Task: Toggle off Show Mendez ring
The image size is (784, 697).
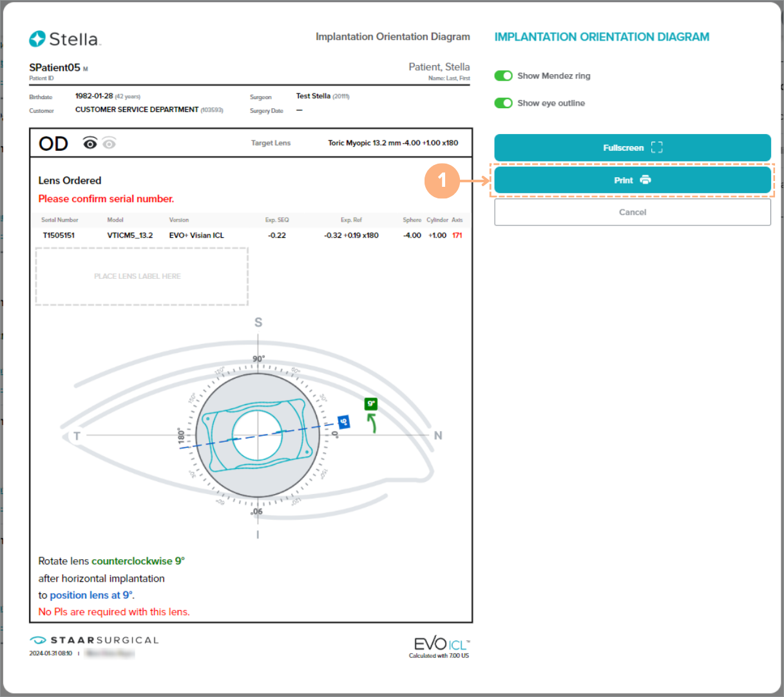Action: click(503, 76)
